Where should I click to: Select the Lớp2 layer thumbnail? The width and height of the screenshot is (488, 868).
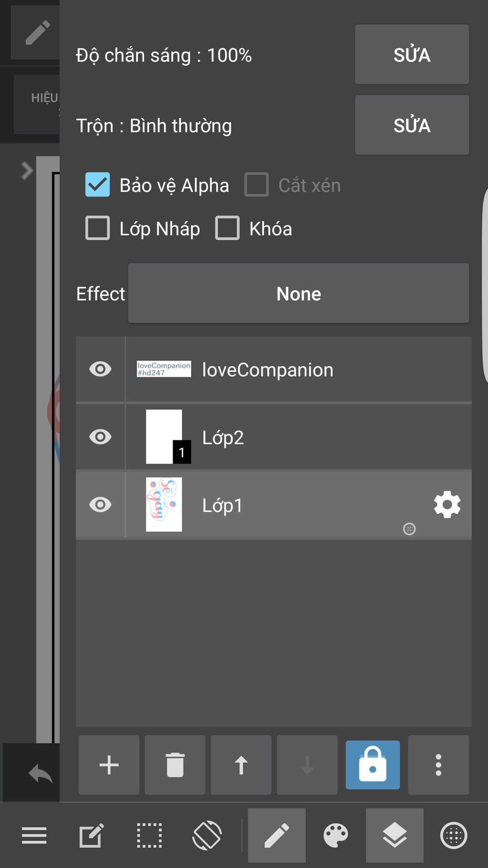[x=164, y=437]
